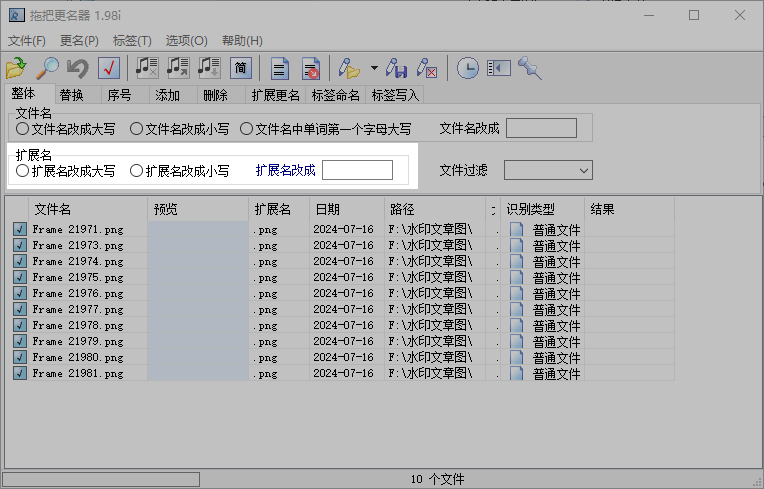This screenshot has width=764, height=489.
Task: Uncheck the Frame 21977.png checkbox
Action: 19,309
